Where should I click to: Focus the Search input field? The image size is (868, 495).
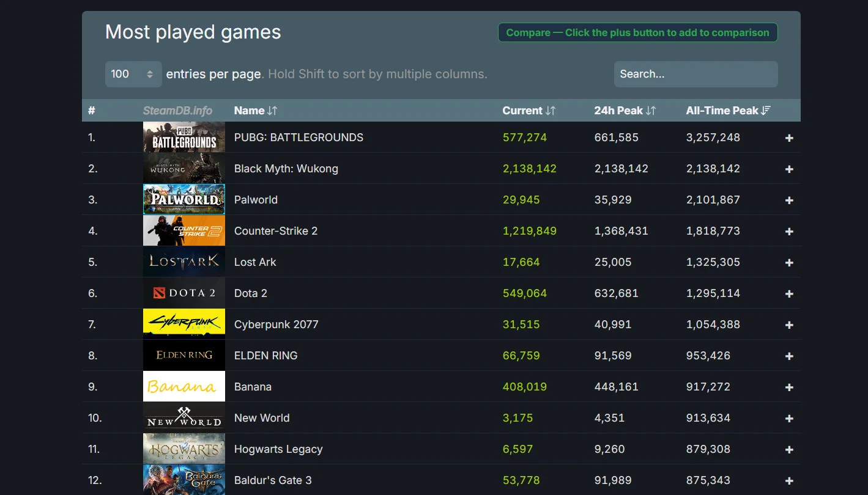click(696, 74)
